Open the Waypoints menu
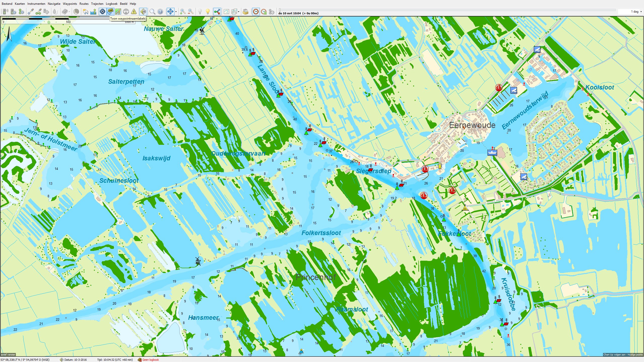The image size is (644, 362). (x=70, y=4)
